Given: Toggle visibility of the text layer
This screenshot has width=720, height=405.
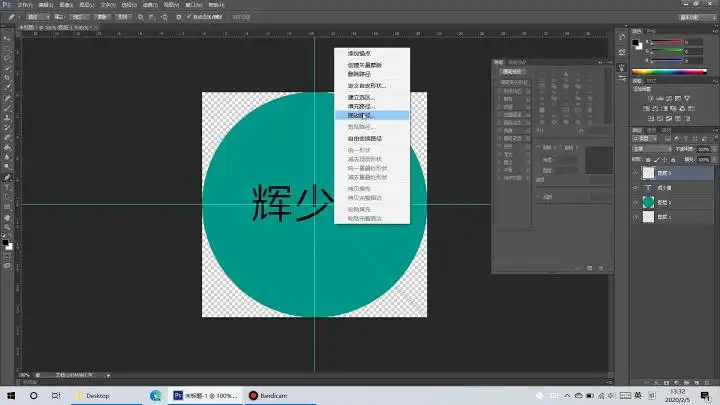Looking at the screenshot, I should (636, 187).
